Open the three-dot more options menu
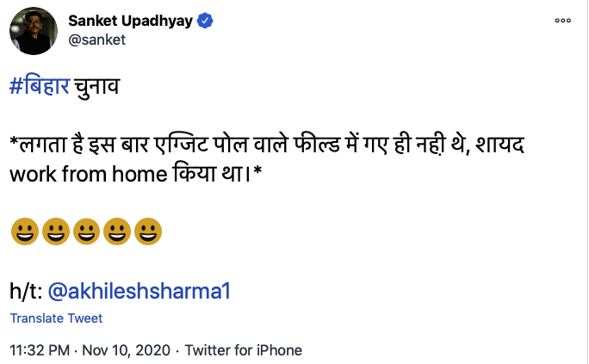This screenshot has height=364, width=589. point(563,20)
